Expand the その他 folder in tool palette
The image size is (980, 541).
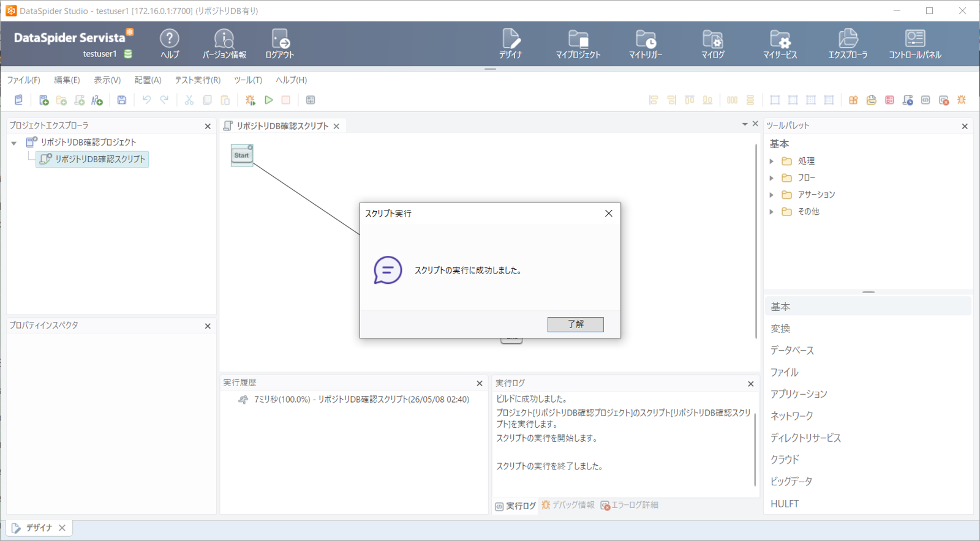(x=772, y=212)
